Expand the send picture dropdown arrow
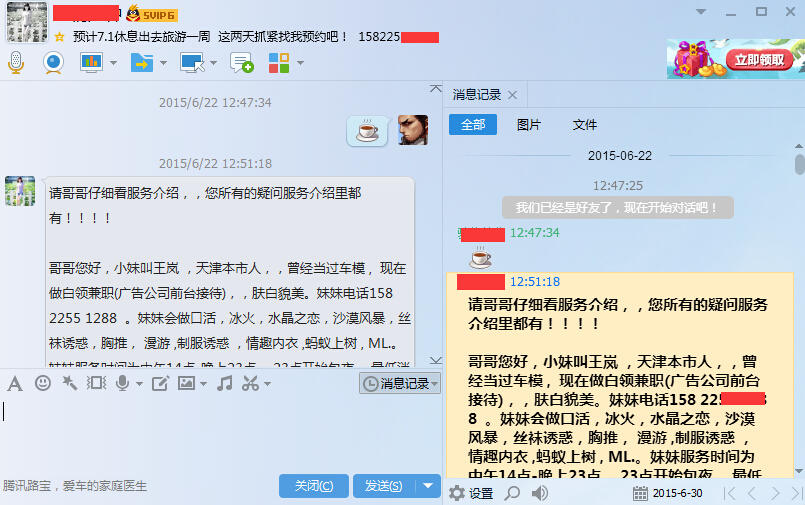 coord(203,383)
